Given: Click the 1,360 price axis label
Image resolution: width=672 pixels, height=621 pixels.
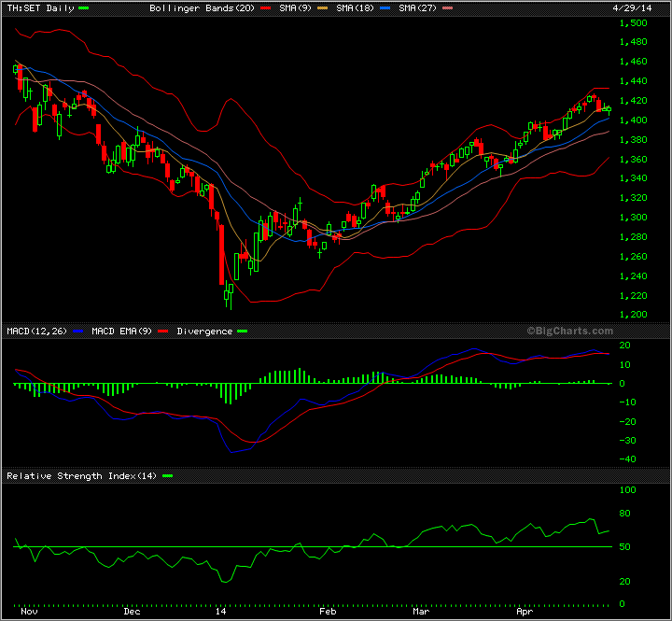Looking at the screenshot, I should (634, 160).
